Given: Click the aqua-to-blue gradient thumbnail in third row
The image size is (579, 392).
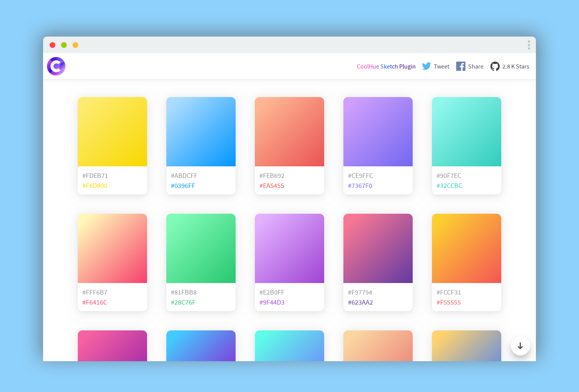Looking at the screenshot, I should [x=289, y=346].
